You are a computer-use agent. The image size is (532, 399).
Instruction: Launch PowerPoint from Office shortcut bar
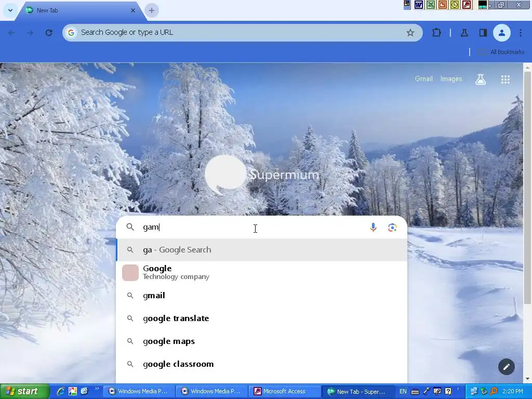click(443, 5)
